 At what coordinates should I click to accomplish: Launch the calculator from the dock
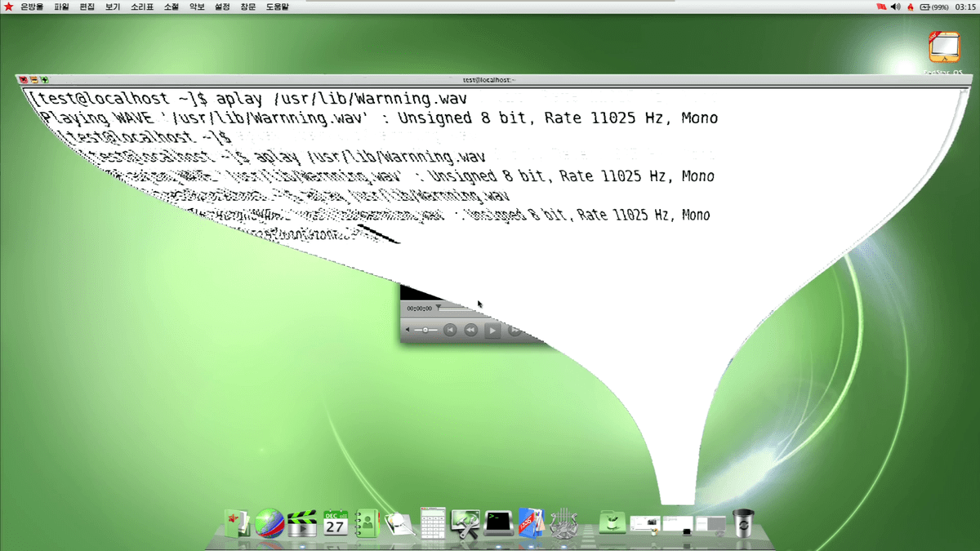coord(433,522)
